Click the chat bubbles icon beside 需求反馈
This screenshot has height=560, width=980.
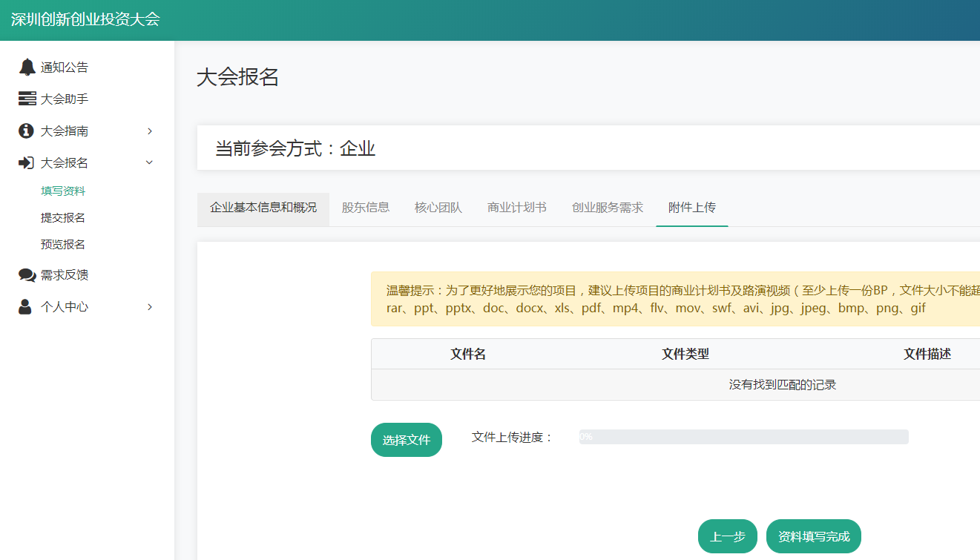coord(27,275)
